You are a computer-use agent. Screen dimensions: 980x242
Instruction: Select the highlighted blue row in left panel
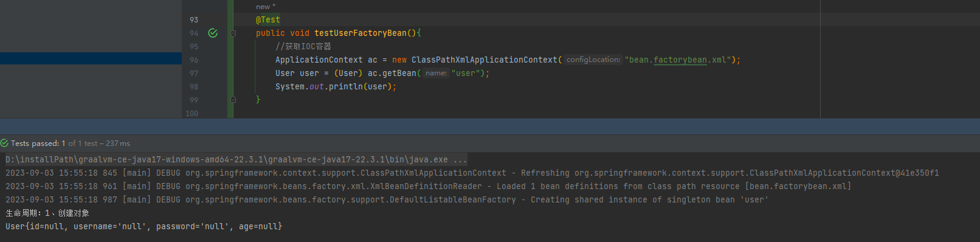click(91, 58)
